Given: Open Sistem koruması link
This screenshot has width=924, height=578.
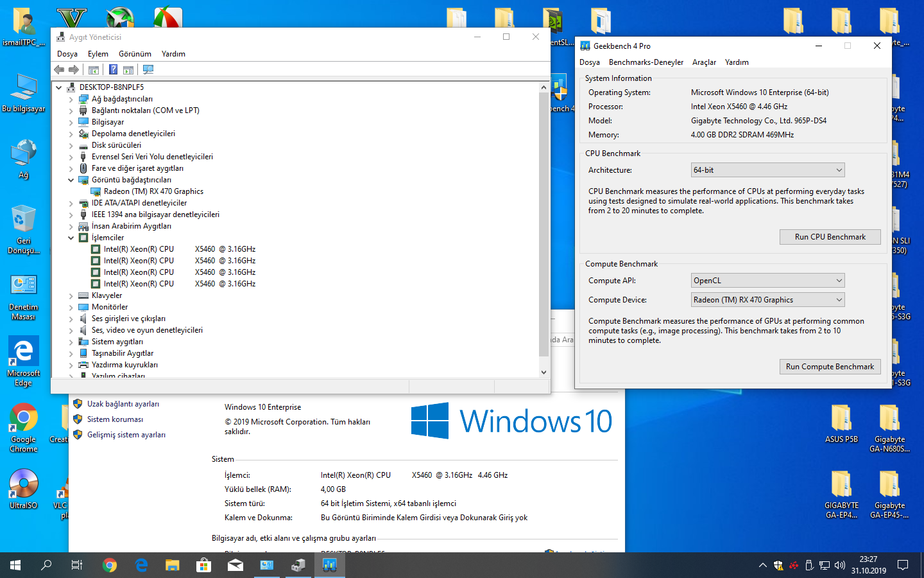Looking at the screenshot, I should coord(116,419).
